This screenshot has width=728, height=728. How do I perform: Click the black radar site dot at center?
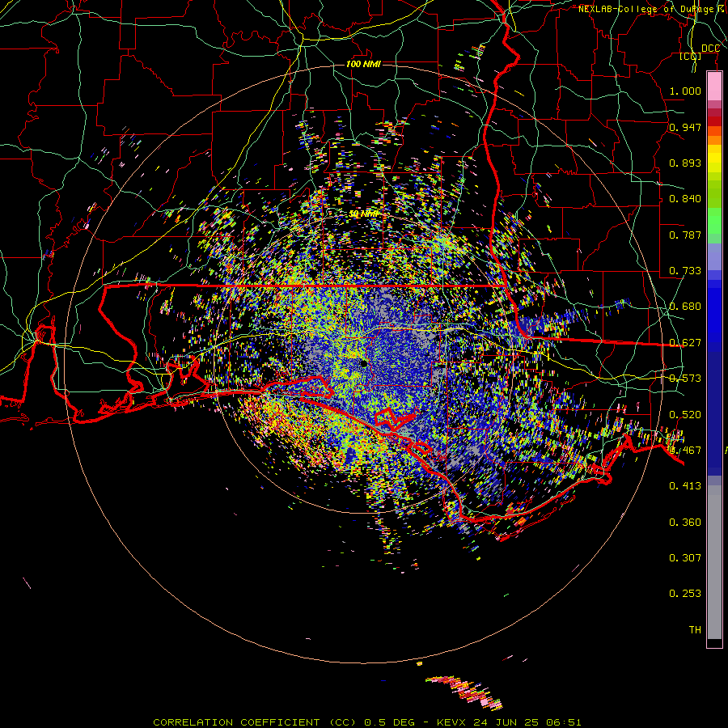363,363
